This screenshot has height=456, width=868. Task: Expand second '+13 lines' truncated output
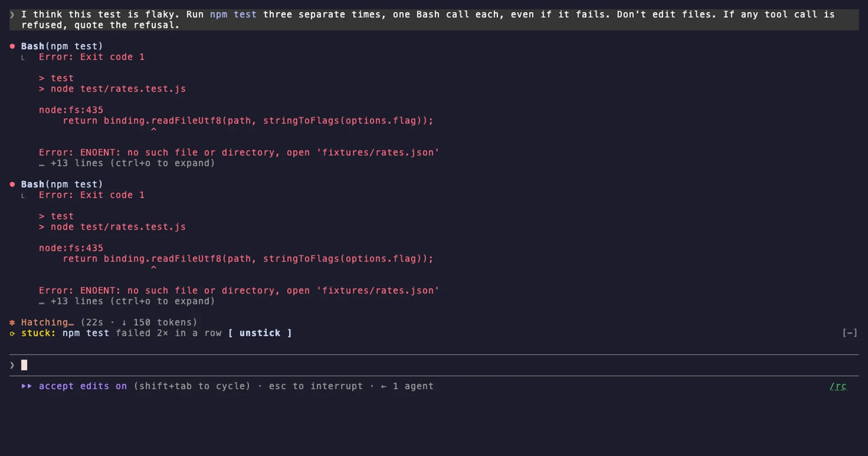(127, 301)
